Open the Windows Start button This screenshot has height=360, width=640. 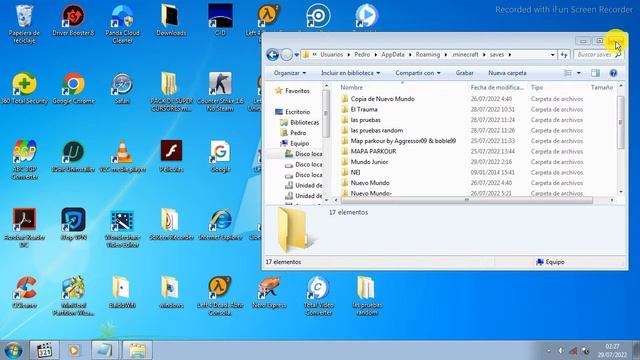click(x=13, y=351)
